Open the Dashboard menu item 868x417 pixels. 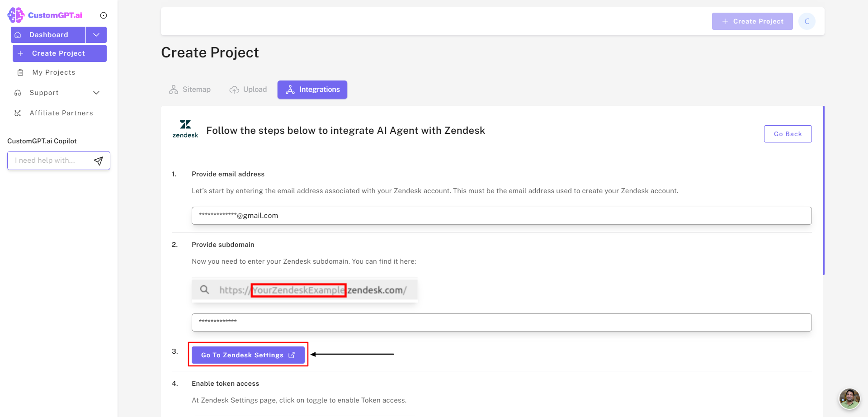pyautogui.click(x=48, y=35)
